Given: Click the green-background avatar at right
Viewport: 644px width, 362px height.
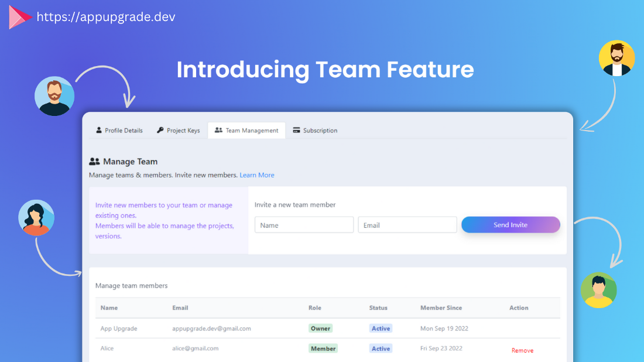Looking at the screenshot, I should coord(598,290).
